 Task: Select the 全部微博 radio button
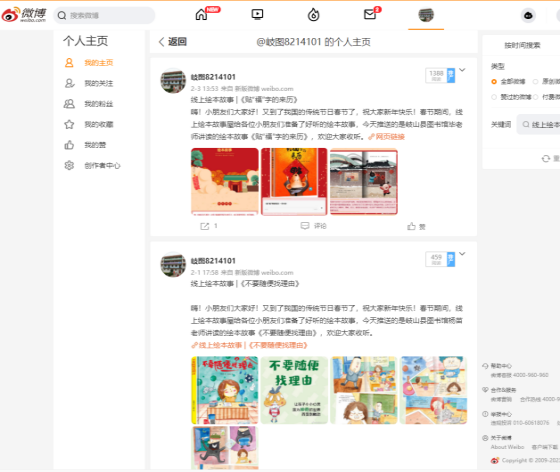tap(494, 82)
